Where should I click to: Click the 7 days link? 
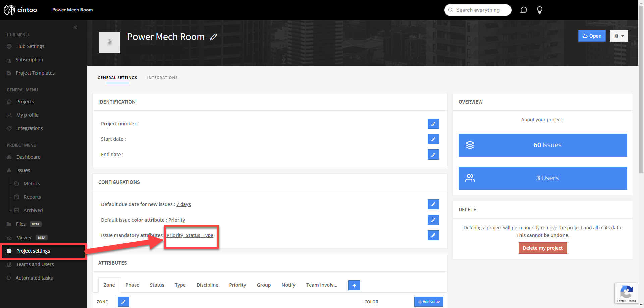tap(183, 204)
